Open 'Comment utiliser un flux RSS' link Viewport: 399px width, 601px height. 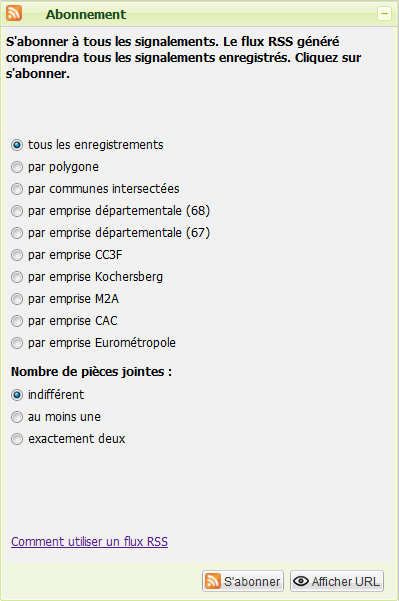89,542
